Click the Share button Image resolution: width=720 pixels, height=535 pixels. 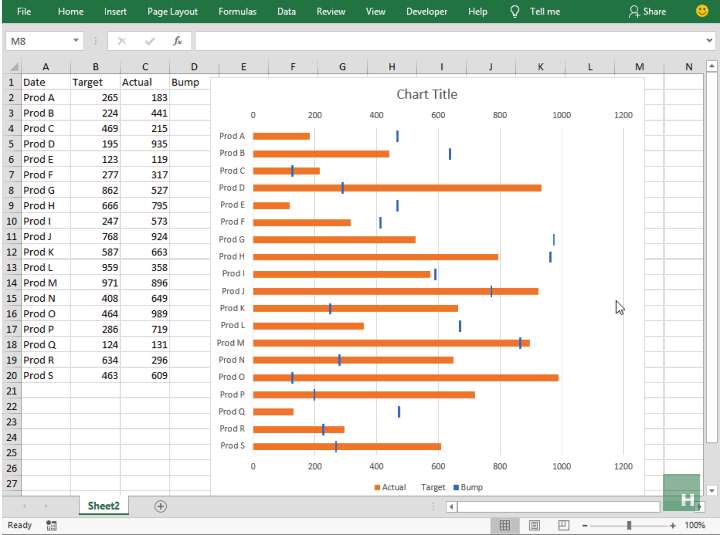[647, 11]
